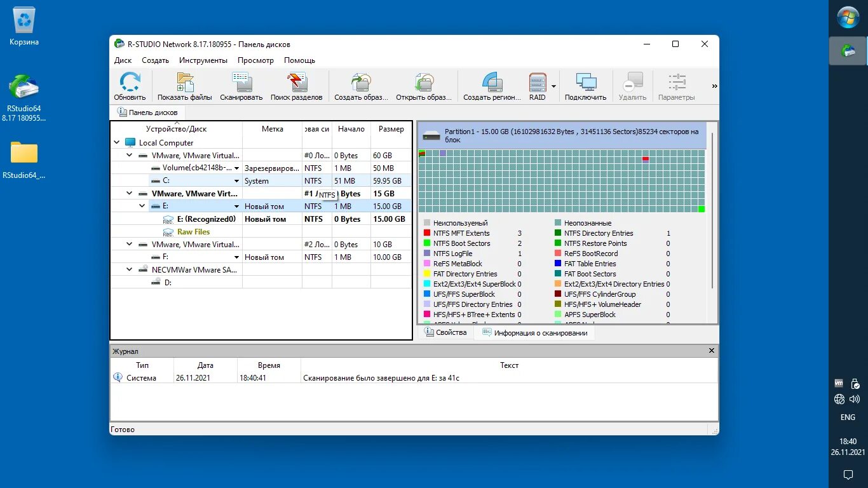Viewport: 868px width, 488px height.
Task: Show more toolbar items chevron
Action: [714, 86]
